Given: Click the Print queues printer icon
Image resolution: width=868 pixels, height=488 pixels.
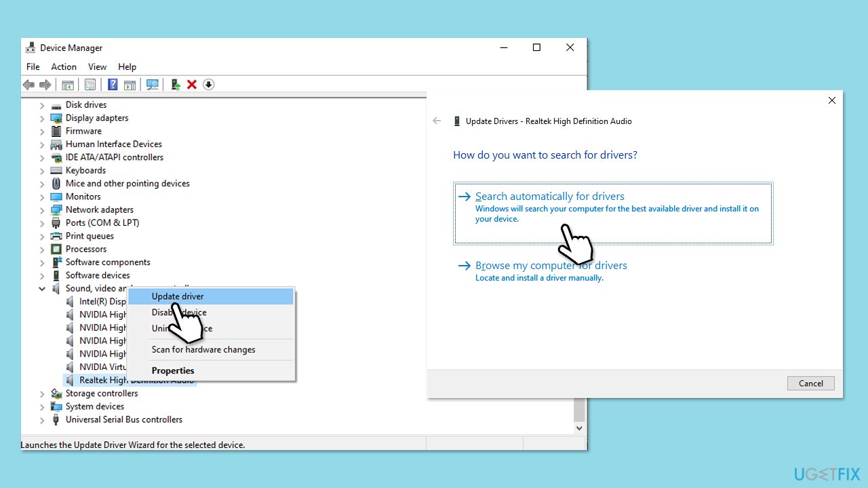Looking at the screenshot, I should click(56, 236).
